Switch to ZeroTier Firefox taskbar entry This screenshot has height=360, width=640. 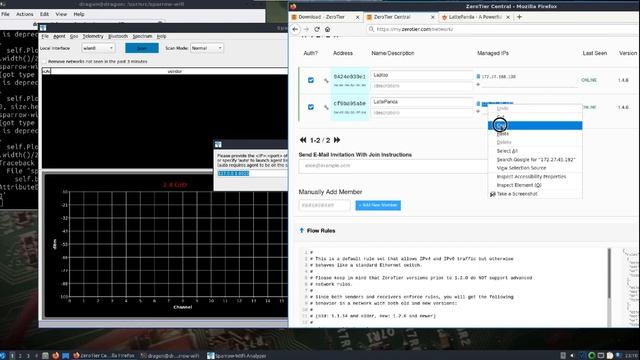coord(104,356)
